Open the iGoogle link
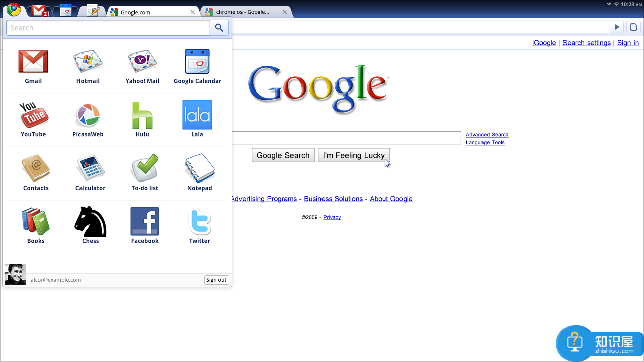 click(544, 43)
